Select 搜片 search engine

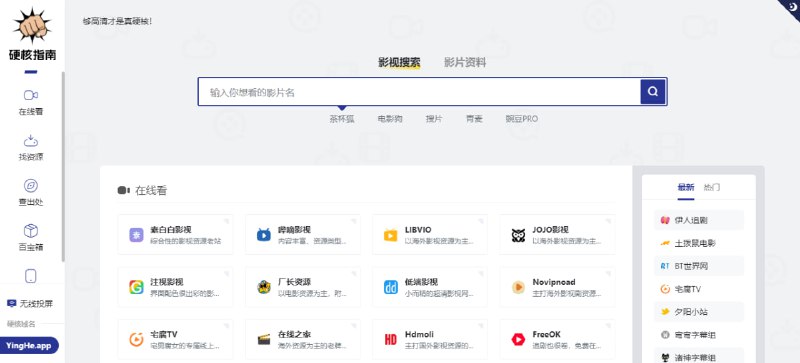point(434,119)
